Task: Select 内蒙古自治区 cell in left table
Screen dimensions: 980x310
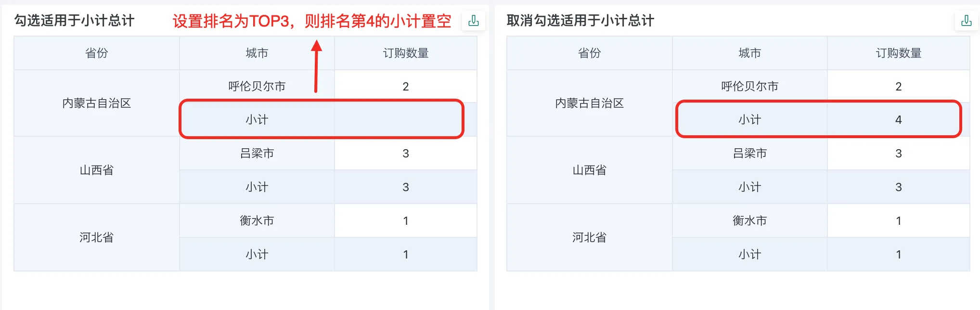Action: coord(97,103)
